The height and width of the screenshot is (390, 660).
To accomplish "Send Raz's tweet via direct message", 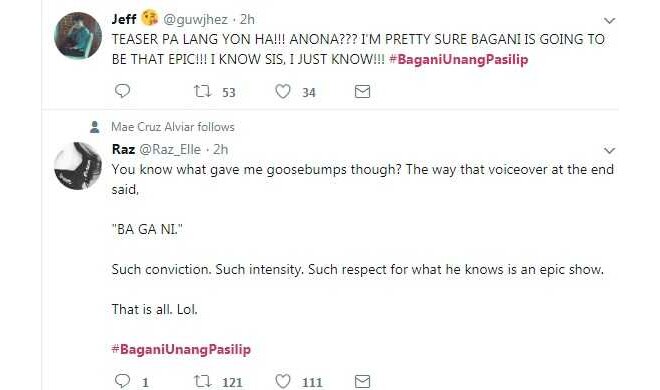I will pyautogui.click(x=362, y=382).
